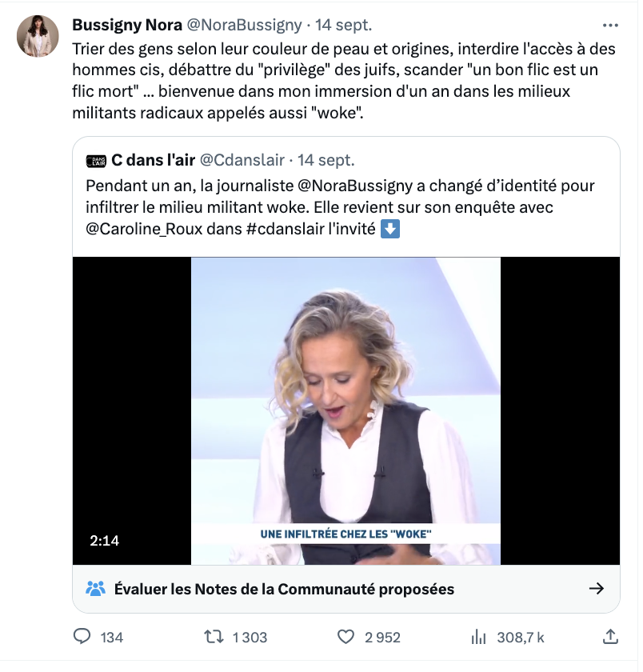Open the views analytics bar chart icon
Viewport: 643px width, 672px height.
click(479, 637)
